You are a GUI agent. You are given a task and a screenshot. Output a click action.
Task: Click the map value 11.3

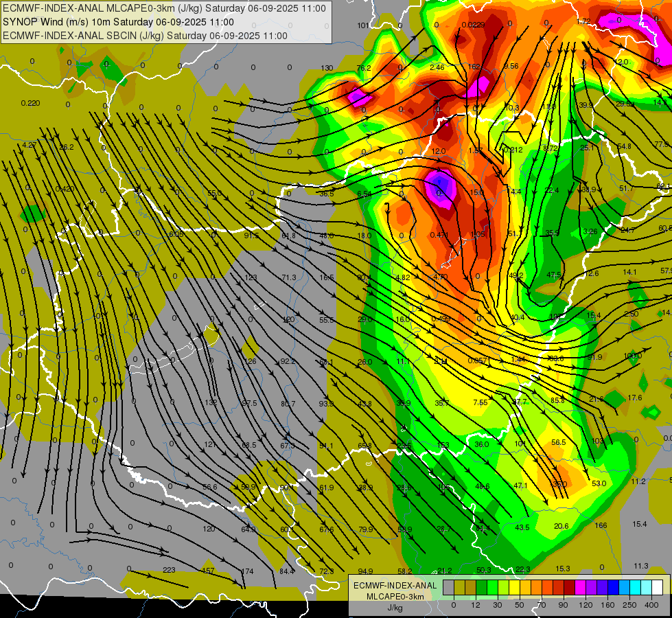(640, 566)
